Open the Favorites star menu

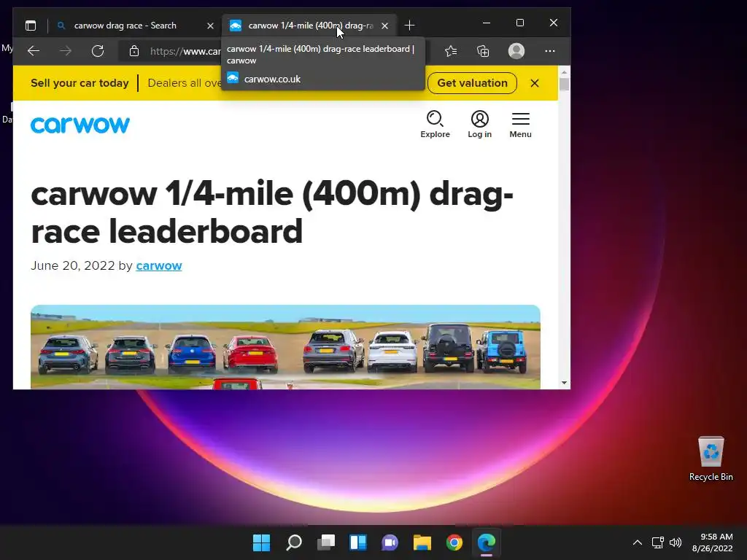pos(451,51)
